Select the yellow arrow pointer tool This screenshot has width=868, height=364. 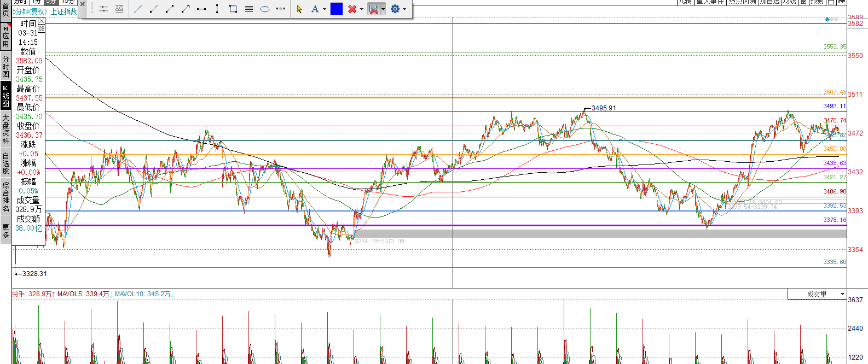click(x=299, y=9)
